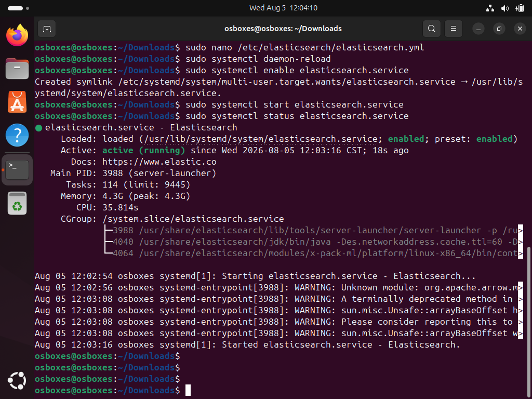Click the 'systemctl start elasticsearch.service' command

pos(295,104)
